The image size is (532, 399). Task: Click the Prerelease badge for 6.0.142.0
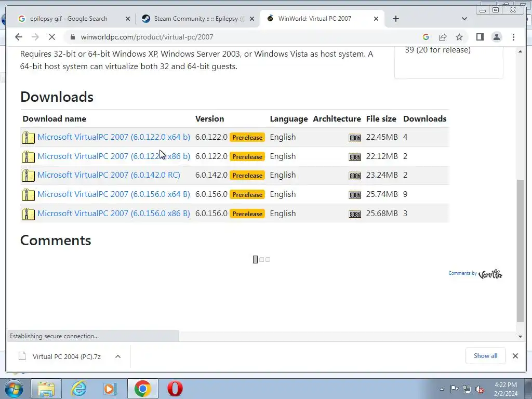click(x=247, y=176)
